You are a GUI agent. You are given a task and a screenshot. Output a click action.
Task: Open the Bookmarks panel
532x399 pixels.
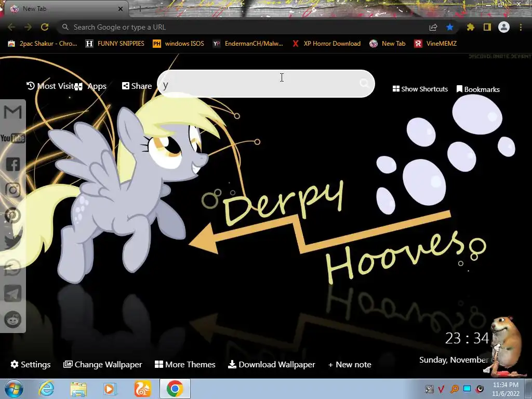(478, 89)
